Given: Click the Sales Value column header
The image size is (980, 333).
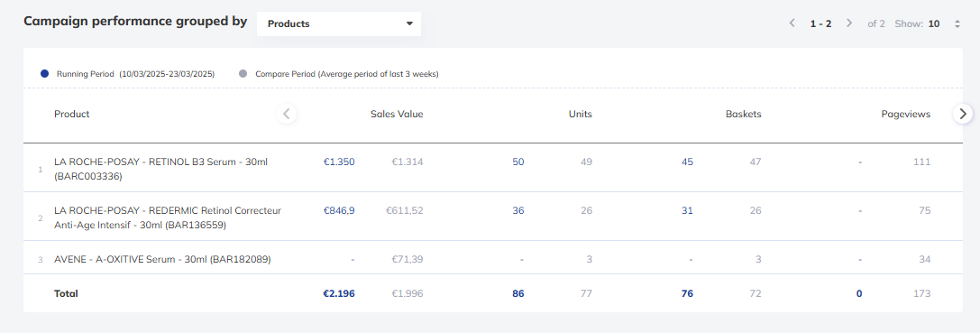Looking at the screenshot, I should pos(397,114).
